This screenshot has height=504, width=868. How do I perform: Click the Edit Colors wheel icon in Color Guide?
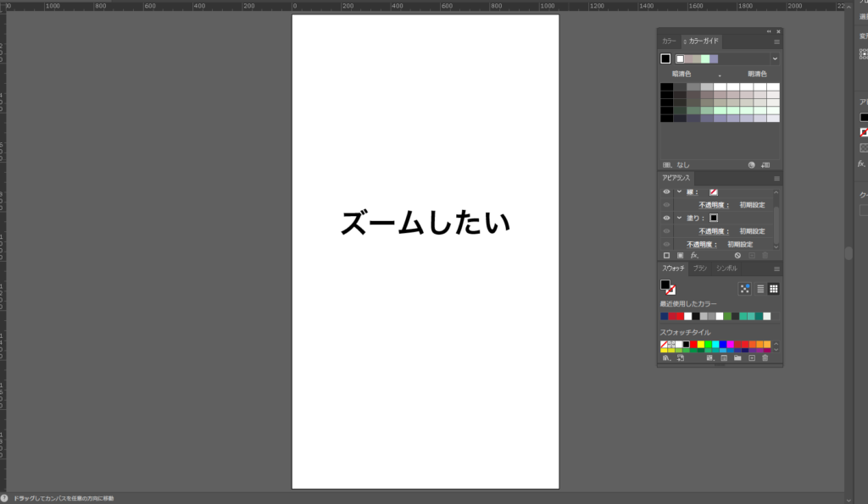(751, 165)
